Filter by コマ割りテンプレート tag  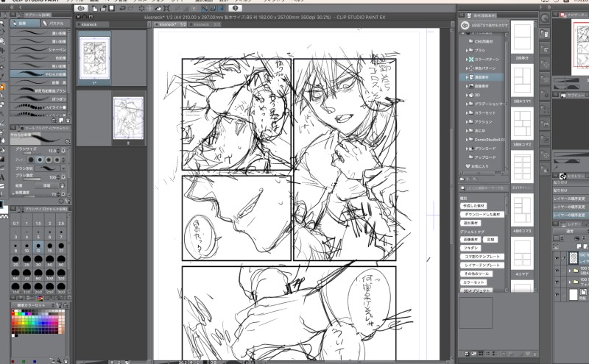coord(482,257)
